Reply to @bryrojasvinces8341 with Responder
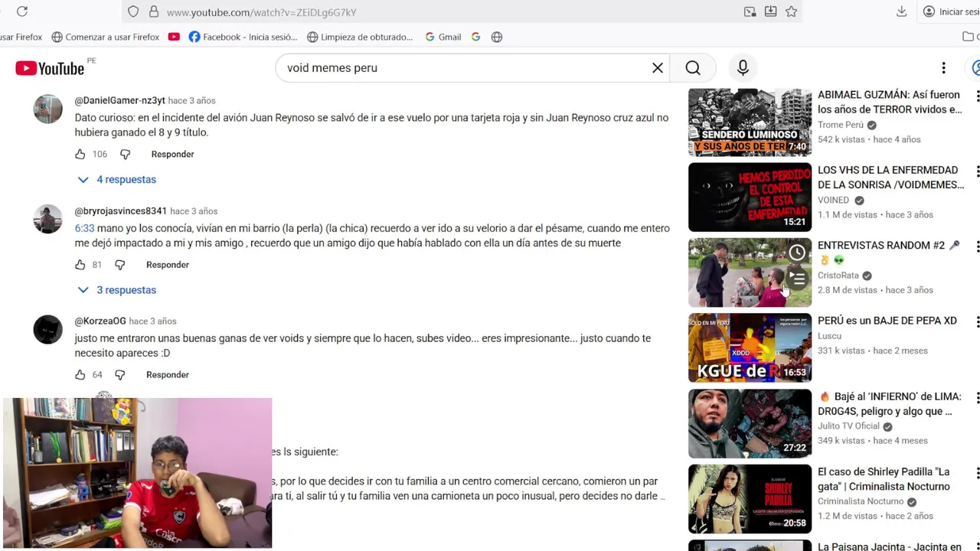The width and height of the screenshot is (980, 551). tap(168, 265)
